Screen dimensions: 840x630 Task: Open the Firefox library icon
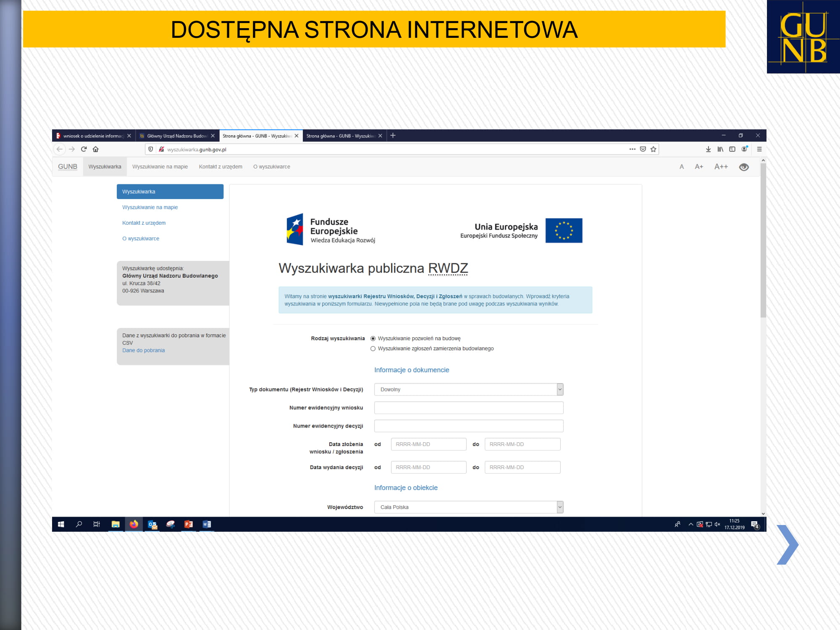coord(720,149)
